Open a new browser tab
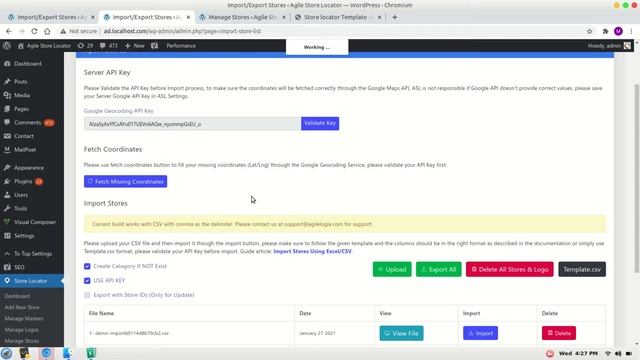This screenshot has height=360, width=640. tap(394, 17)
